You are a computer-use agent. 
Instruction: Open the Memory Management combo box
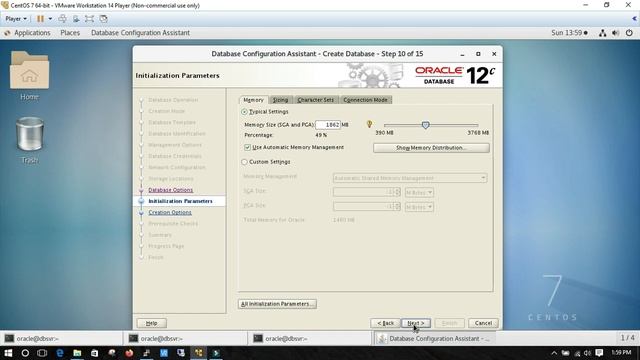[410, 178]
